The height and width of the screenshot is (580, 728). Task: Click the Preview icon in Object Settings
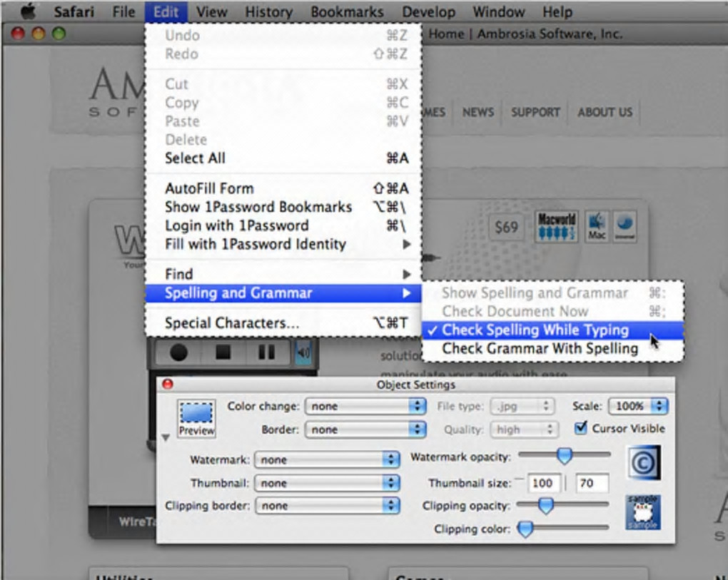tap(196, 418)
